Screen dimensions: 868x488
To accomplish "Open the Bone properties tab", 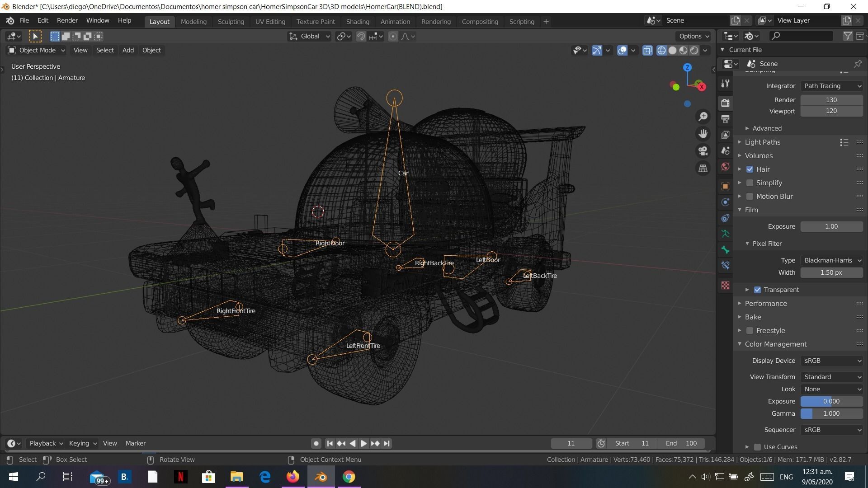I will click(725, 249).
